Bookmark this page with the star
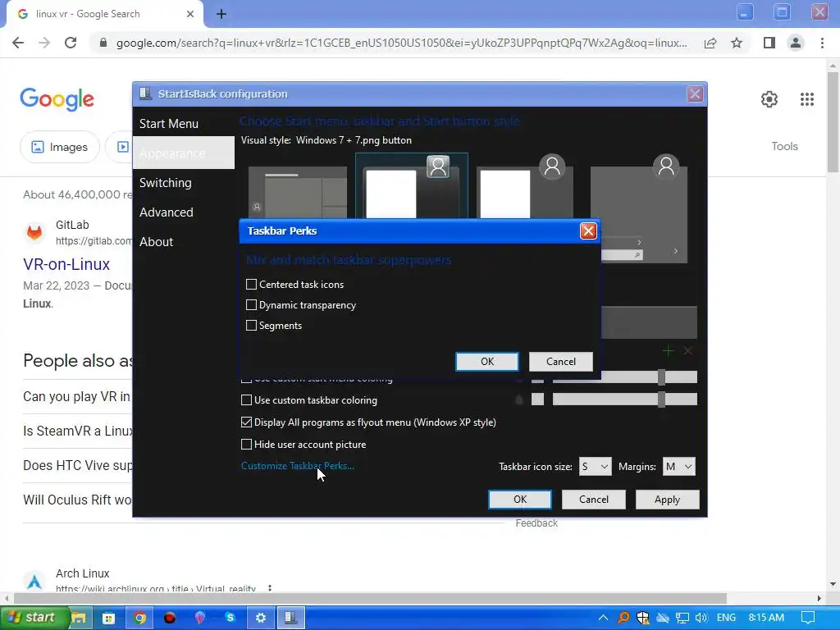840x630 pixels. pyautogui.click(x=737, y=43)
